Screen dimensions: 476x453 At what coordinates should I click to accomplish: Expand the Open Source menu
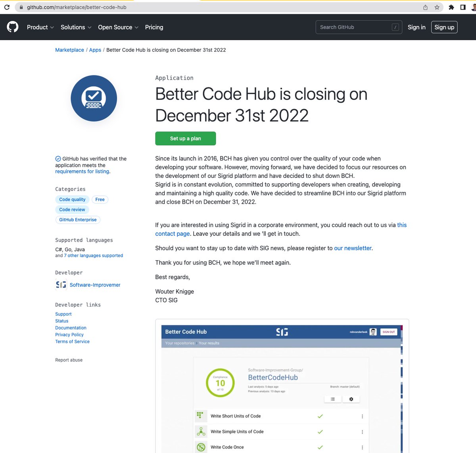tap(118, 27)
